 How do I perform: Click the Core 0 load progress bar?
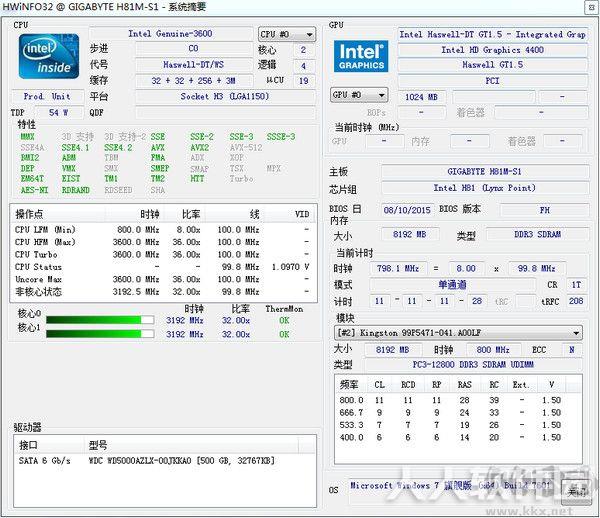100,320
